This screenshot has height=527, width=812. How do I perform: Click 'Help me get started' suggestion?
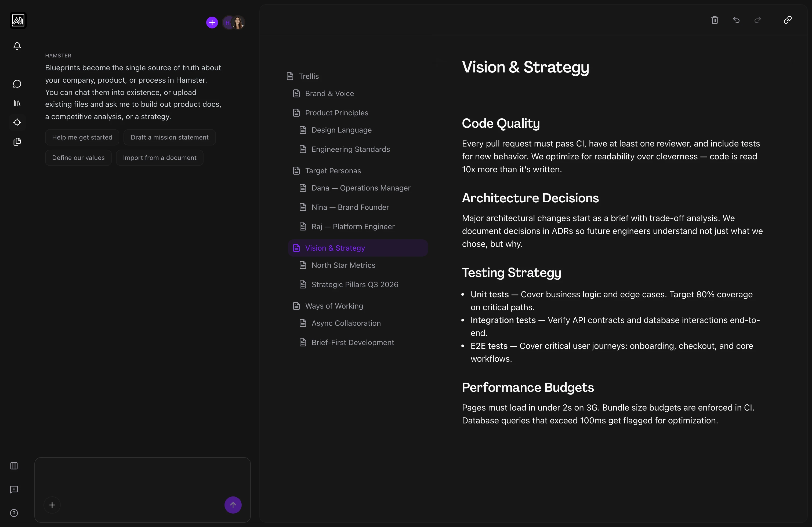tap(82, 137)
